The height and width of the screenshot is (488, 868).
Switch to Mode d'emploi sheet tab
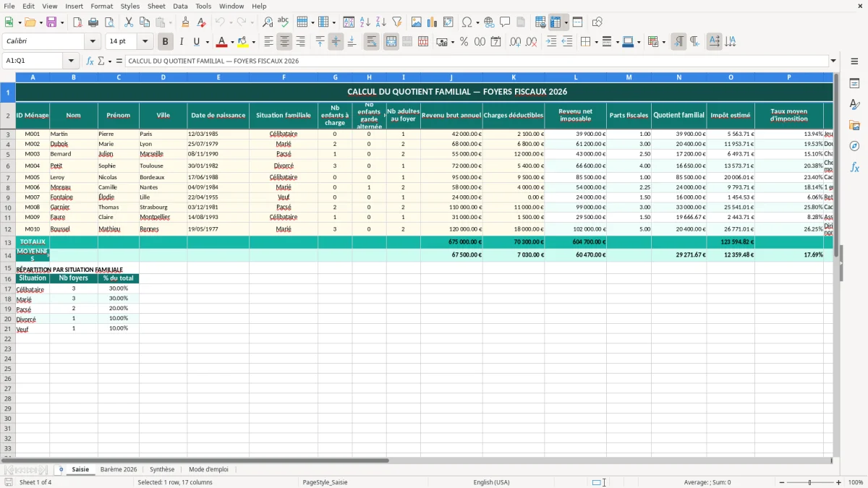click(208, 469)
